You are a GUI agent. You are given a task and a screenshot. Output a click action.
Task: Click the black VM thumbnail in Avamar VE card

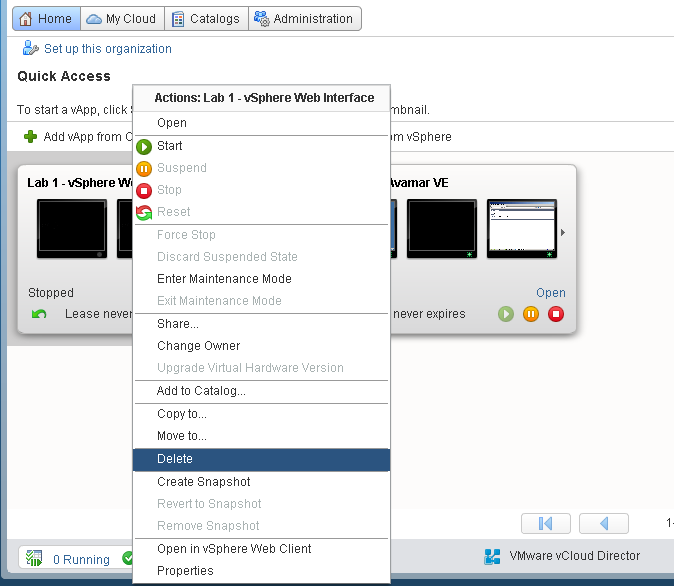coord(441,228)
